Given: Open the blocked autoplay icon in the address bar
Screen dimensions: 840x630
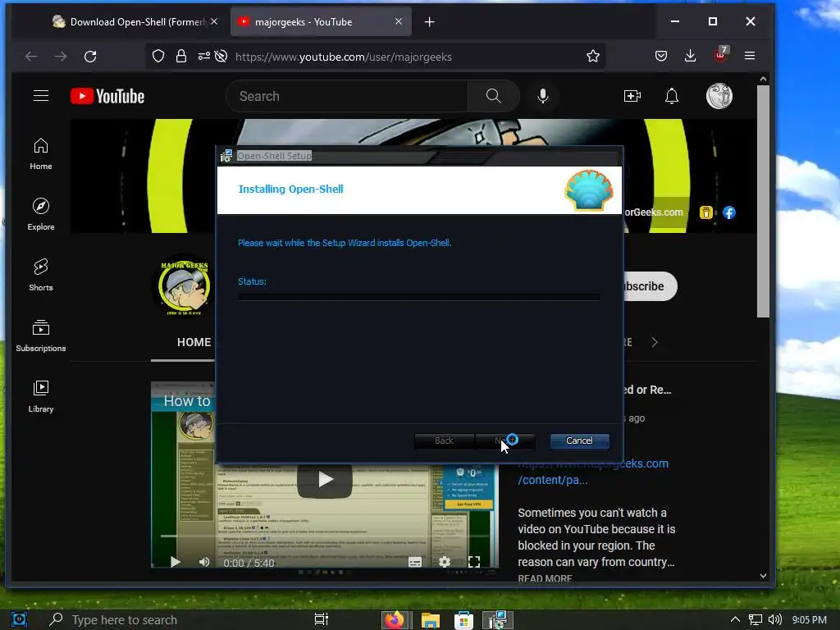Looking at the screenshot, I should pyautogui.click(x=221, y=57).
